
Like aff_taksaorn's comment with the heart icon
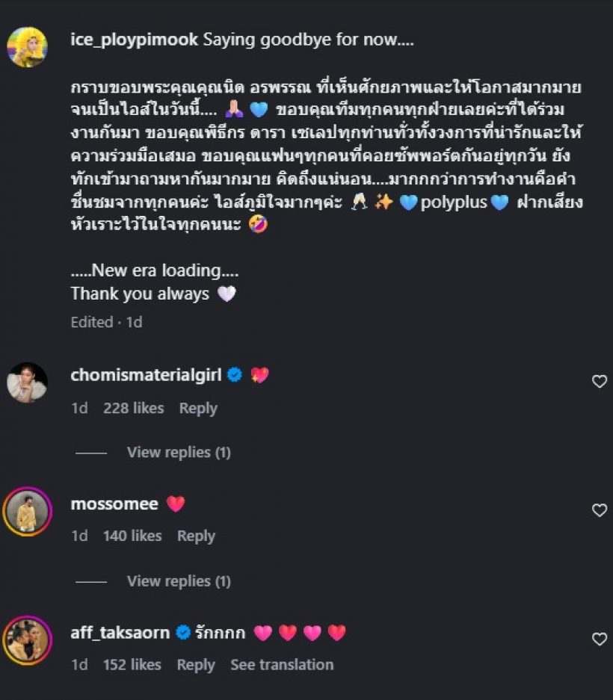pos(599,638)
